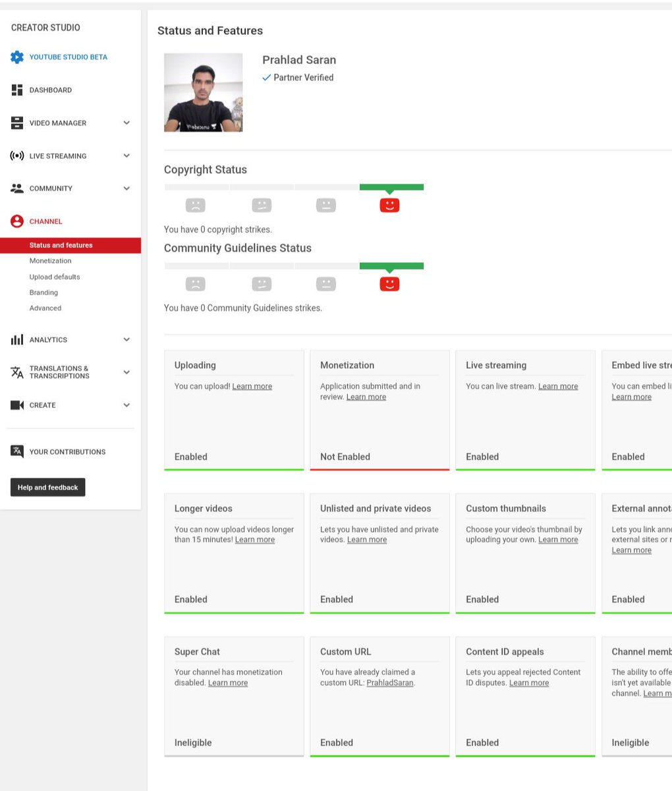The image size is (672, 791).
Task: Select Status and features submenu item
Action: (70, 245)
